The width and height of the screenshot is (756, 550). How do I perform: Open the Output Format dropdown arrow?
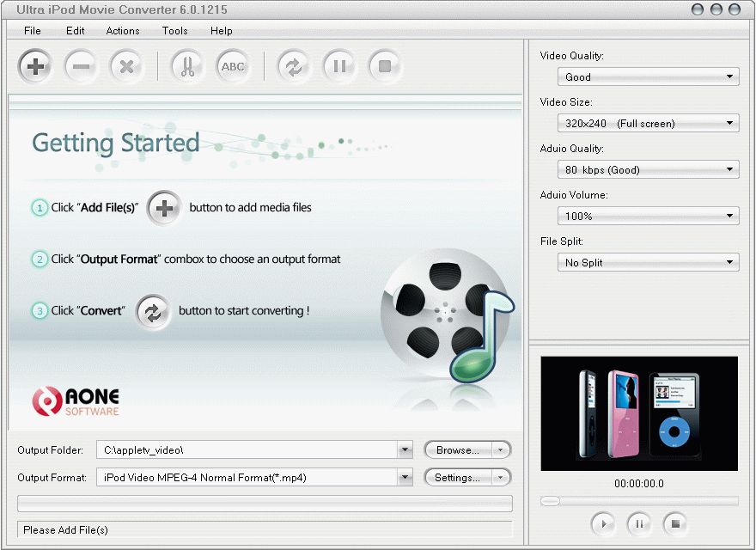point(405,478)
